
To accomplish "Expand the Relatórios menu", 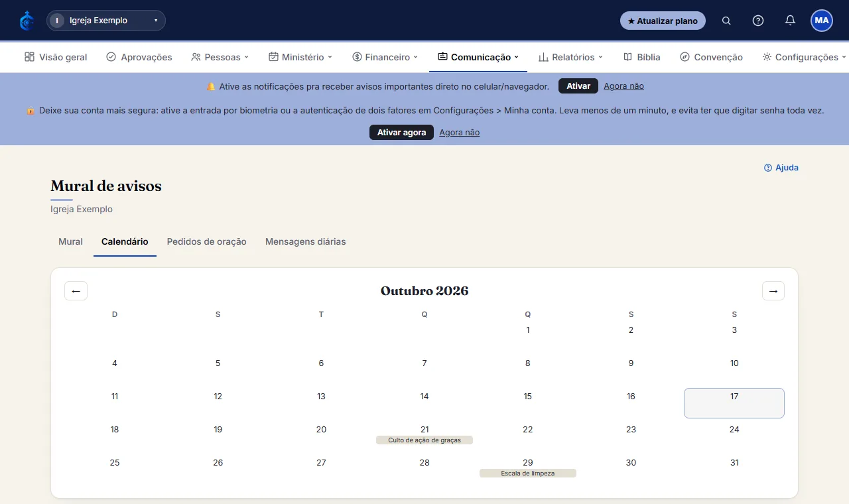I will (x=571, y=57).
